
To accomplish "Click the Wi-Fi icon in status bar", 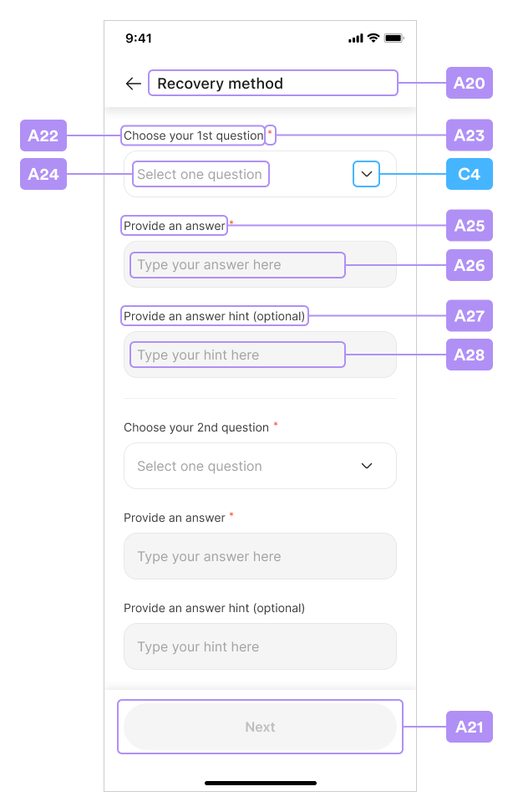I will [373, 38].
